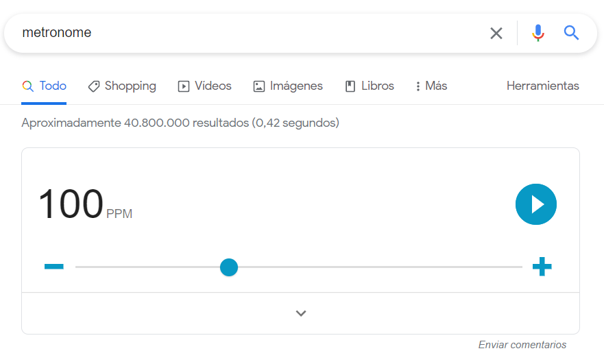
Task: Switch to the Vídeos tab
Action: click(205, 86)
